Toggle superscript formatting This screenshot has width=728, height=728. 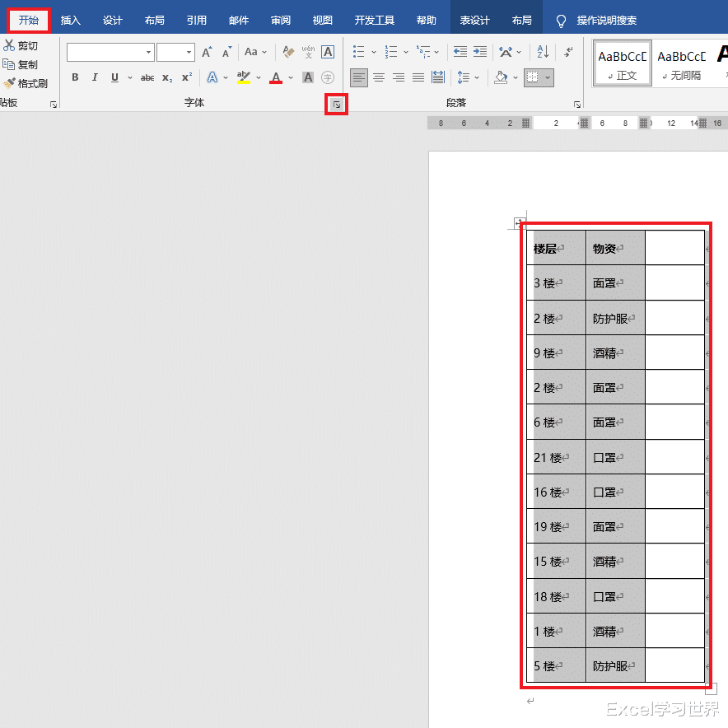click(x=187, y=77)
